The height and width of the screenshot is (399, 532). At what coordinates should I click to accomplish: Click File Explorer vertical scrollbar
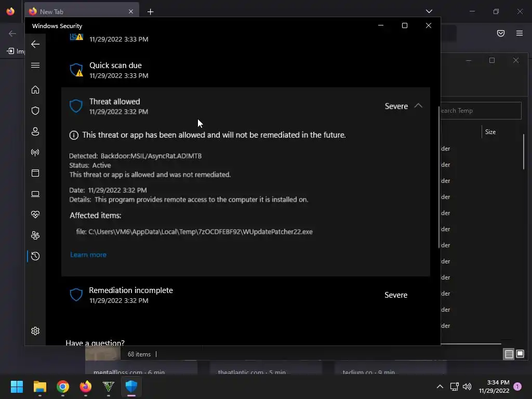tap(524, 151)
